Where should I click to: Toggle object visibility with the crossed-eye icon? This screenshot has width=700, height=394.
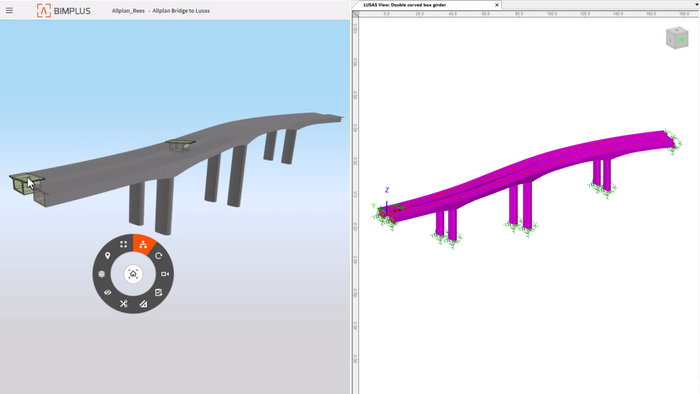(108, 292)
